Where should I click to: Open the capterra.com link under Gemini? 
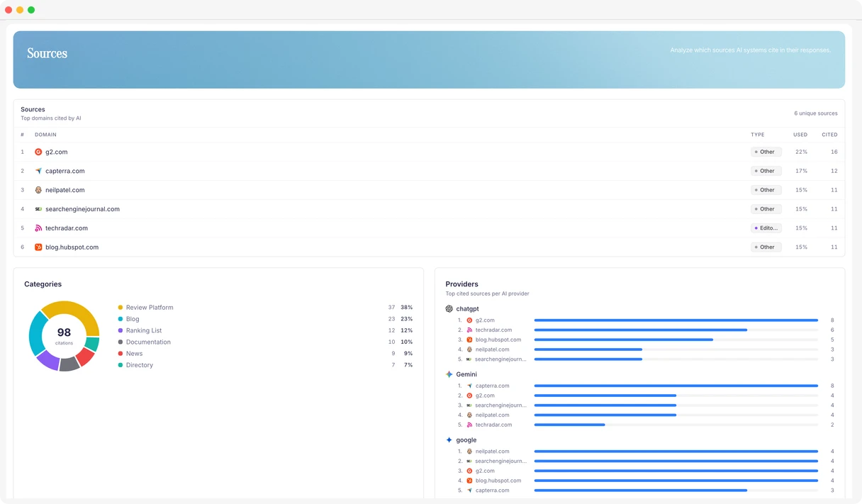pos(492,386)
